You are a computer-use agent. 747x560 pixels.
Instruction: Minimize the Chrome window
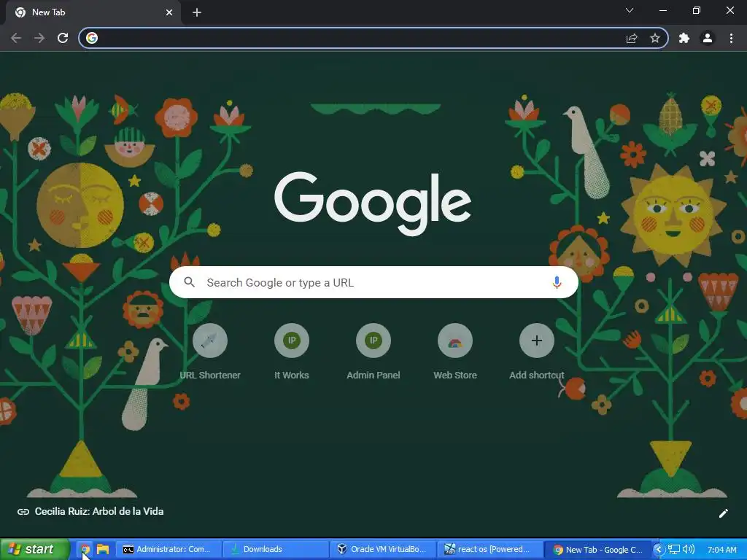pyautogui.click(x=662, y=10)
